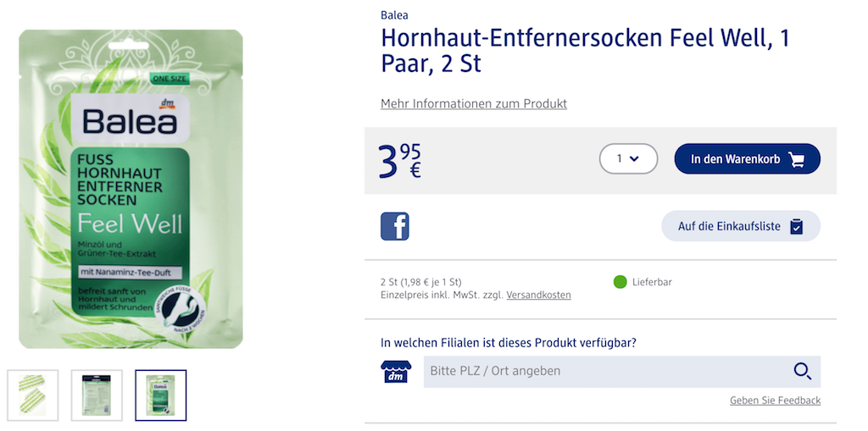868x431 pixels.
Task: Click "Geben Sie Feedback" link
Action: [775, 400]
